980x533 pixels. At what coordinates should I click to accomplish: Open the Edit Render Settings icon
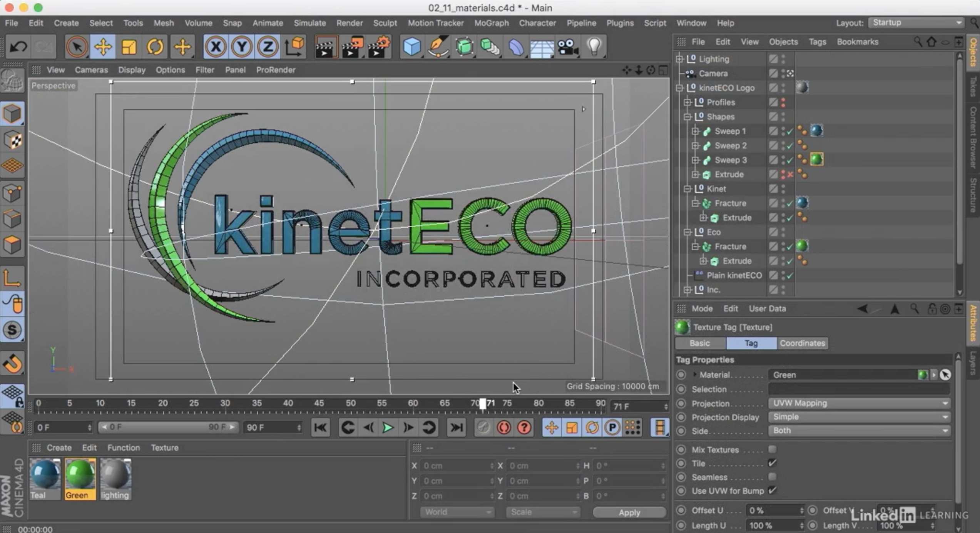coord(378,47)
